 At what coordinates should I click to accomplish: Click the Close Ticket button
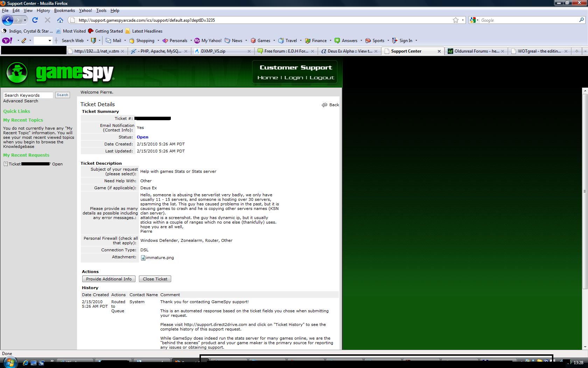[x=155, y=279]
